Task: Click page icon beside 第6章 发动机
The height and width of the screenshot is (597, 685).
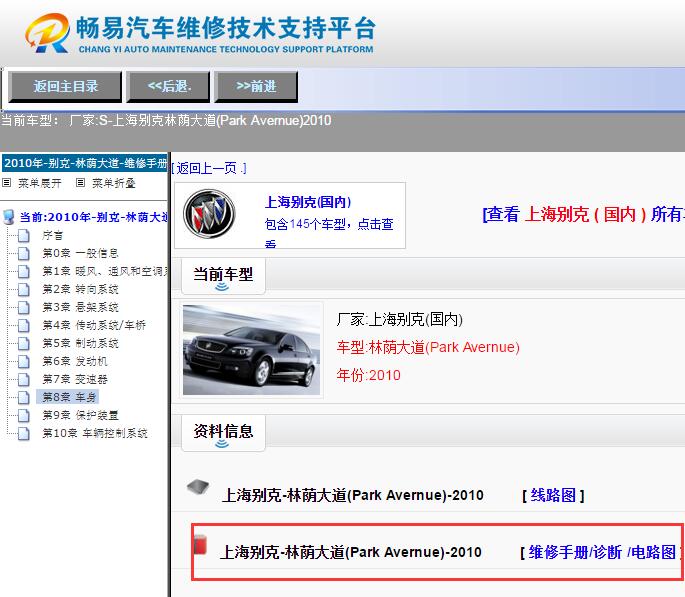Action: 24,361
